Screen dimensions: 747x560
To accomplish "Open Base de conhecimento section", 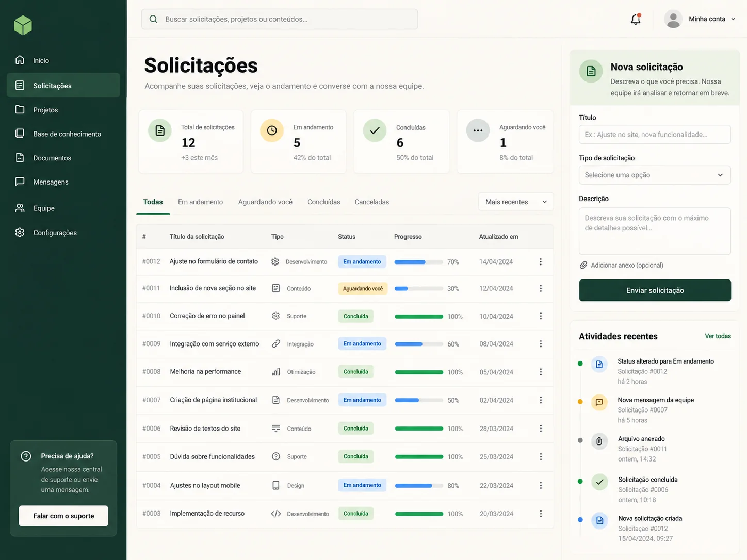I will (x=63, y=134).
